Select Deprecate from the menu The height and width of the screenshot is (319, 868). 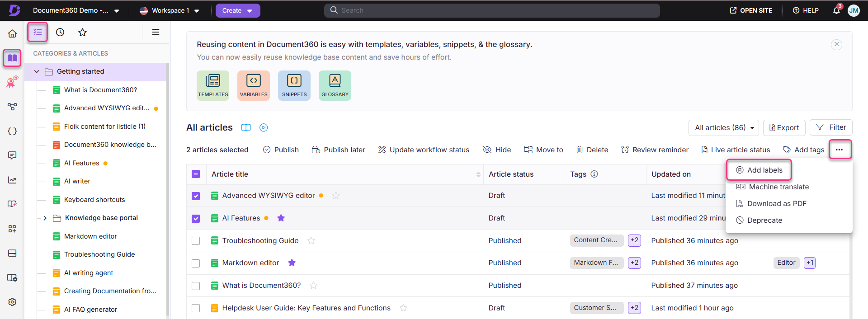(759, 220)
